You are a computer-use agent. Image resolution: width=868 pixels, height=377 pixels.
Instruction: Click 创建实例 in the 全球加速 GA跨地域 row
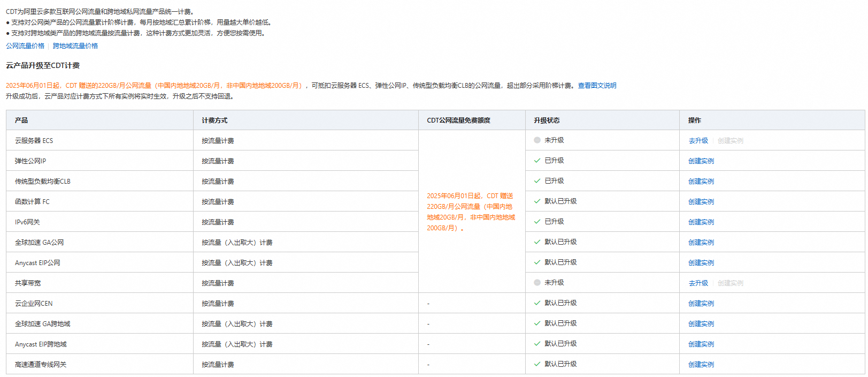pos(701,324)
